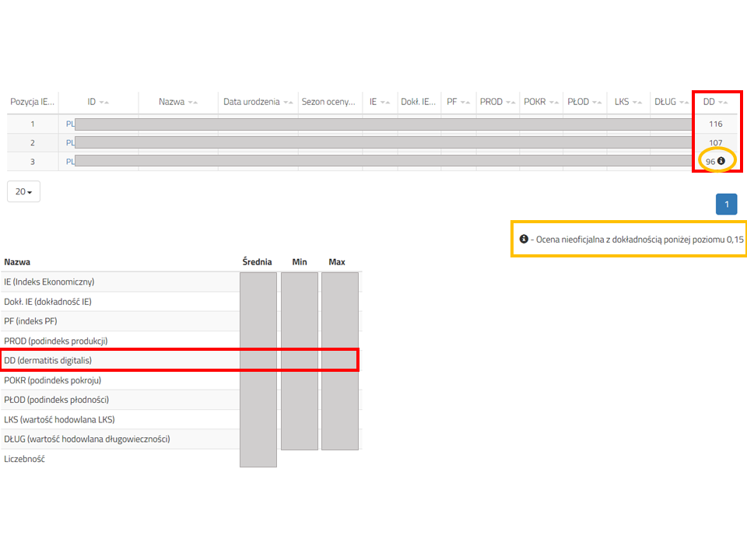Click the summary table Nazwa header

pos(17,262)
